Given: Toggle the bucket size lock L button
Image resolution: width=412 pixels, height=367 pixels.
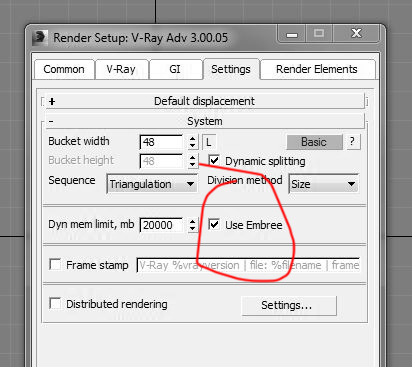Looking at the screenshot, I should [209, 142].
